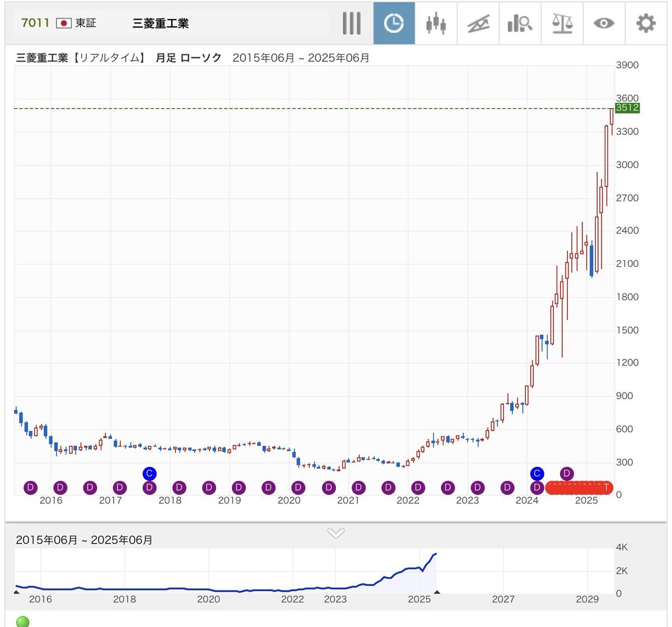Click the 300 price axis label
672x627 pixels.
[x=624, y=462]
